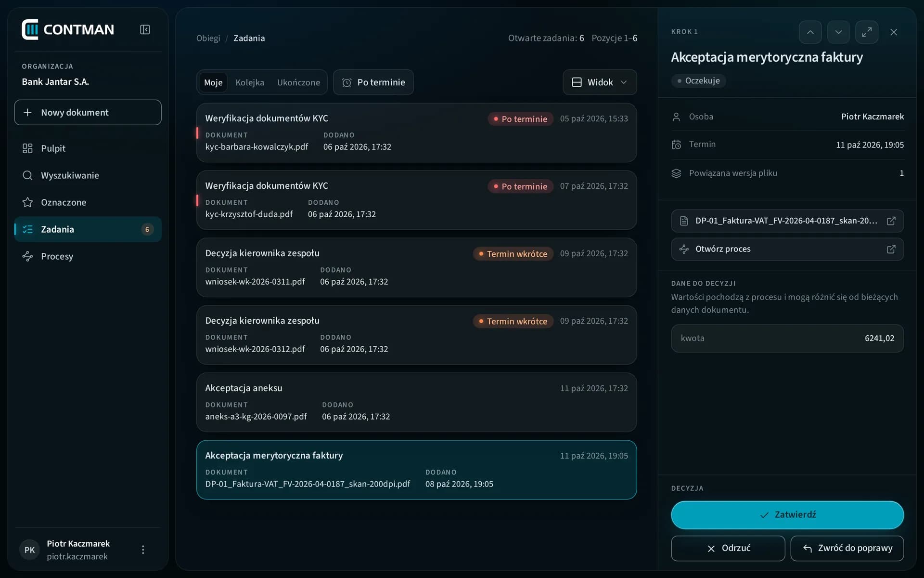924x578 pixels.
Task: Select the Akceptacja merytoryczna faktury task card
Action: (x=416, y=470)
